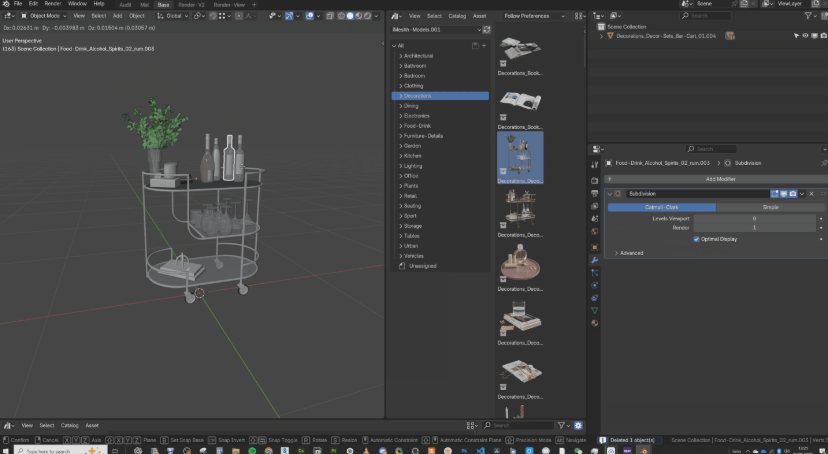Screen dimensions: 828x454
Task: Remove the Subdivision modifier with X
Action: coord(811,193)
